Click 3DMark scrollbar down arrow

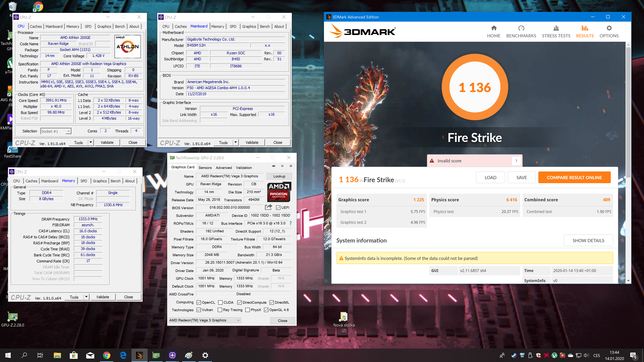coord(628,281)
